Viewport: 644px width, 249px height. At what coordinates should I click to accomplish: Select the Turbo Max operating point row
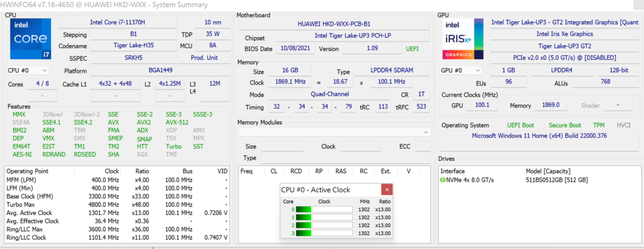tap(117, 204)
